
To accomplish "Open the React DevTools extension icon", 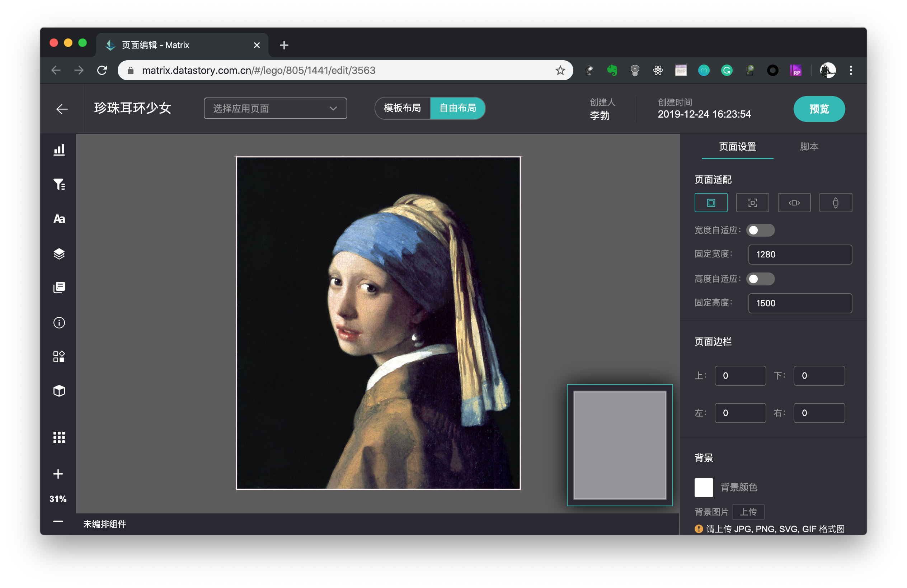I will [x=658, y=71].
